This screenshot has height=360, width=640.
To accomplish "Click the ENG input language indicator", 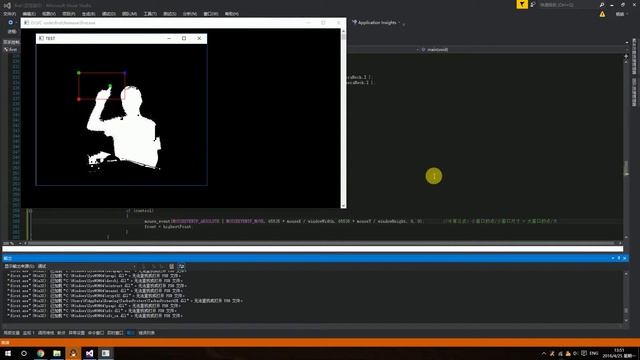I will (x=594, y=353).
